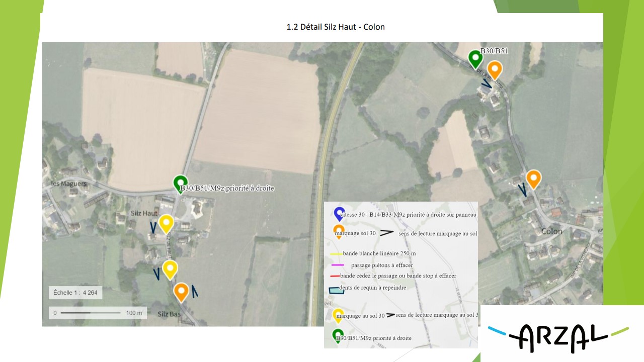Select the orange pin next to B30/B51 marker
644x362 pixels.
[x=495, y=70]
